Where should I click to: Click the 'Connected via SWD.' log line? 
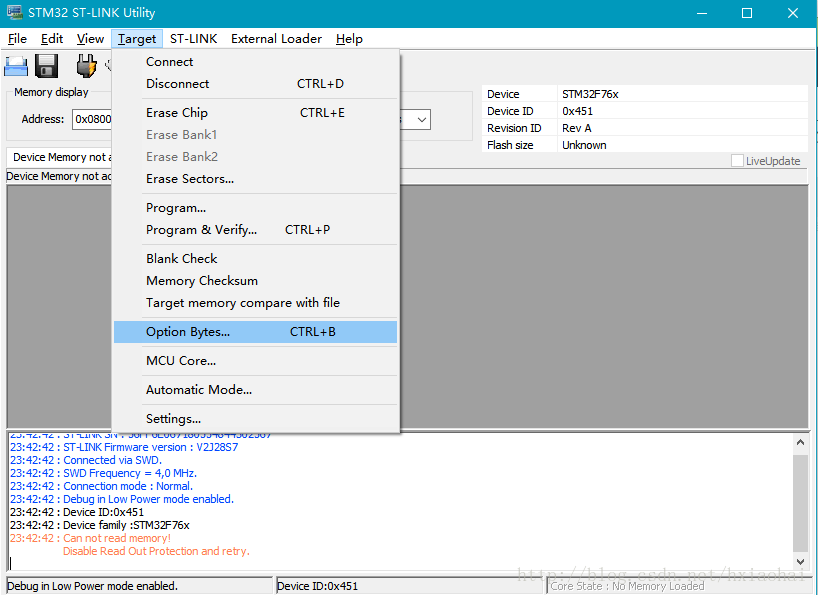[x=86, y=460]
